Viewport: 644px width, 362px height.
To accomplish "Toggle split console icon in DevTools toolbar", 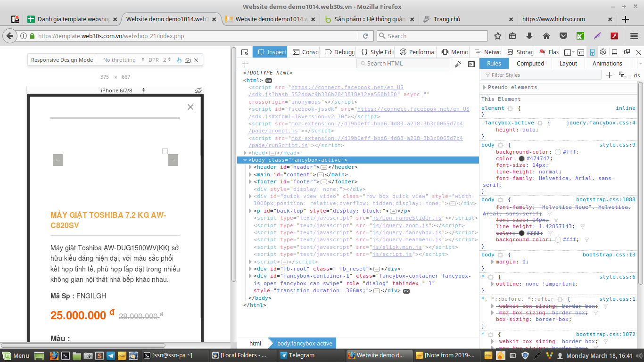I will 581,52.
